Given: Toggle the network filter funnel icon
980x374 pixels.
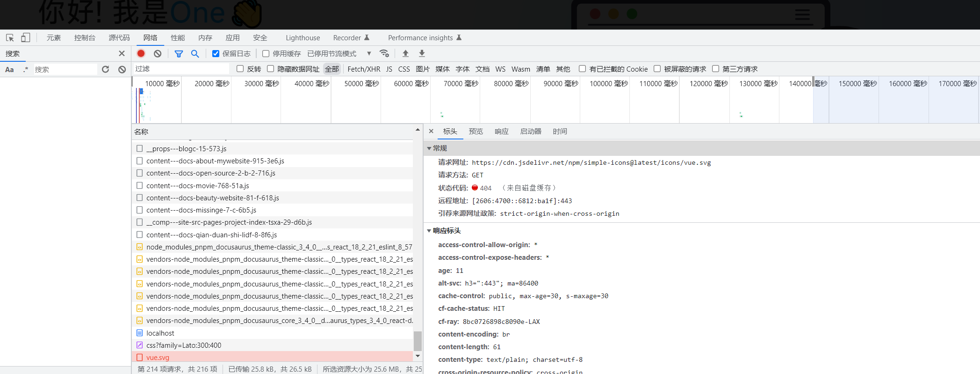Looking at the screenshot, I should pos(179,54).
